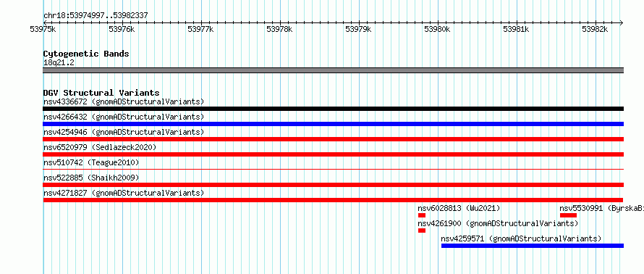Open the nsv522885 (Shaikh2009) label
Image resolution: width=644 pixels, height=274 pixels.
tap(91, 178)
